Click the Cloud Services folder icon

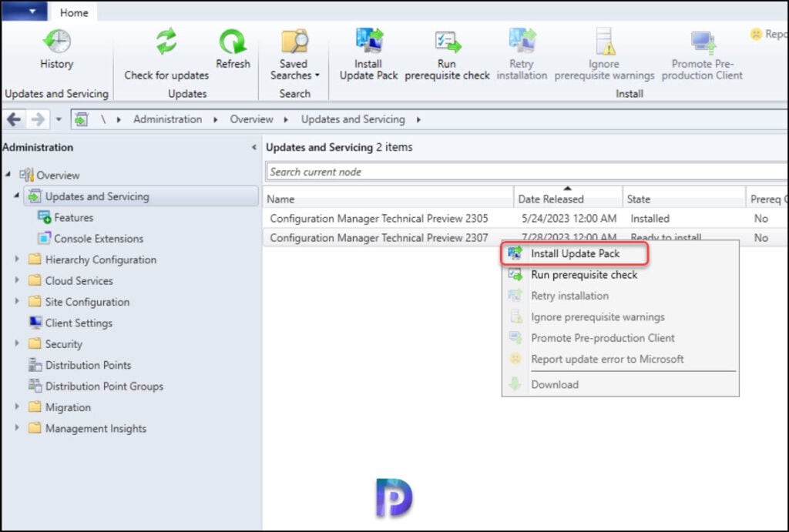35,280
